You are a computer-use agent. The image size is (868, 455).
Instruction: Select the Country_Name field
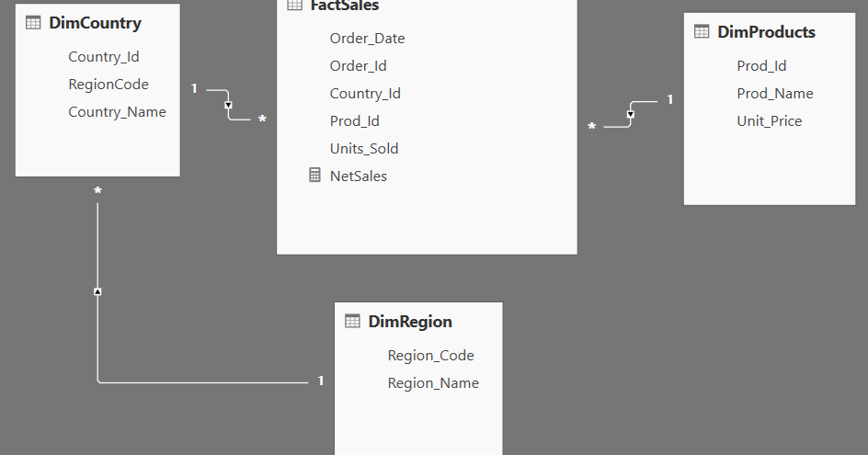click(117, 112)
